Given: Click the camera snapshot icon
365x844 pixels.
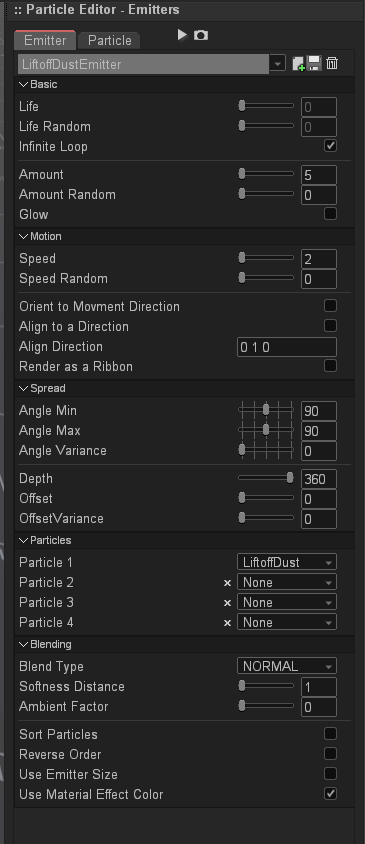Looking at the screenshot, I should click(201, 36).
